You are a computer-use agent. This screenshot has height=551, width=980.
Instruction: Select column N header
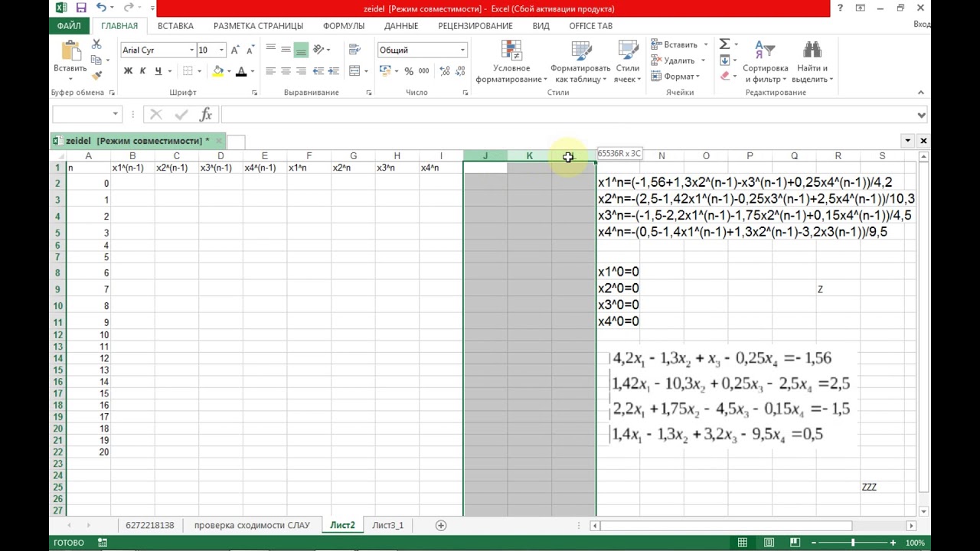click(661, 156)
